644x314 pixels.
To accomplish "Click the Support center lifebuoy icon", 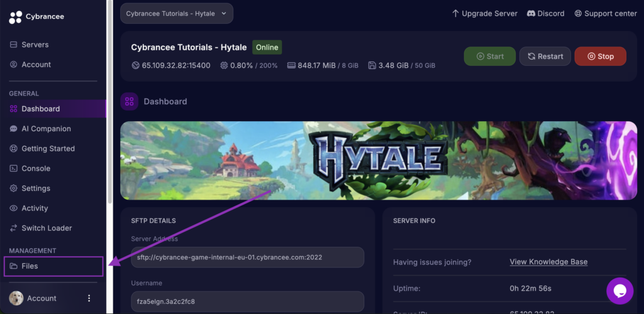I will pyautogui.click(x=578, y=14).
